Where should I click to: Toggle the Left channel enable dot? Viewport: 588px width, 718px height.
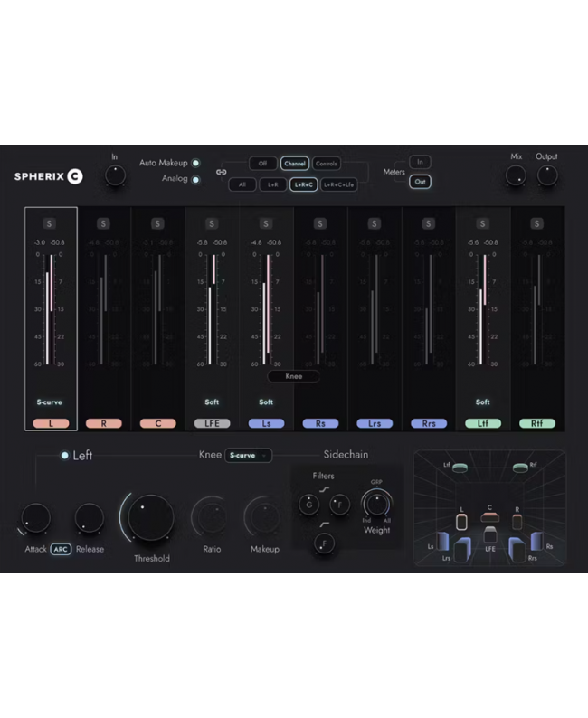click(x=64, y=455)
